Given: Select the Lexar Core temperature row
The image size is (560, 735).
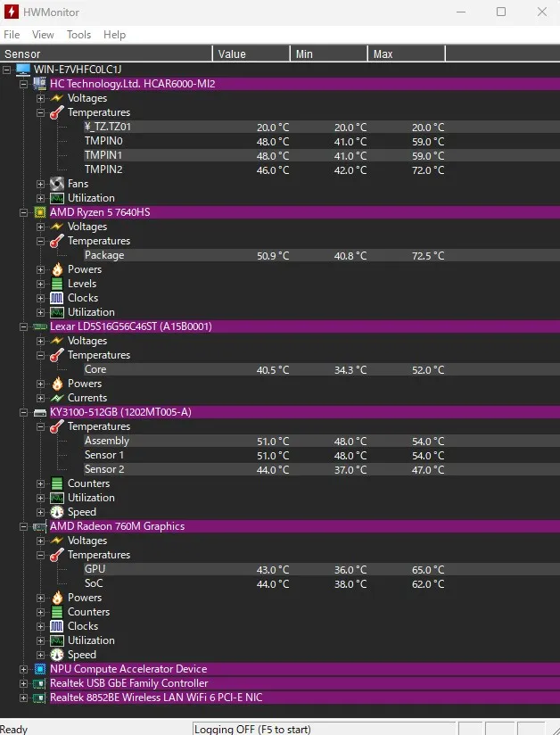Looking at the screenshot, I should (x=322, y=369).
